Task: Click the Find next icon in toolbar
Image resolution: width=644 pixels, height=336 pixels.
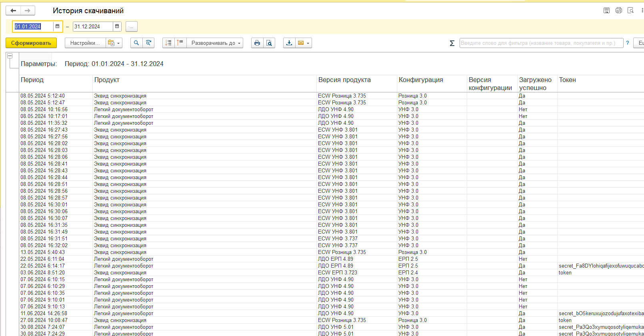Action: 148,43
